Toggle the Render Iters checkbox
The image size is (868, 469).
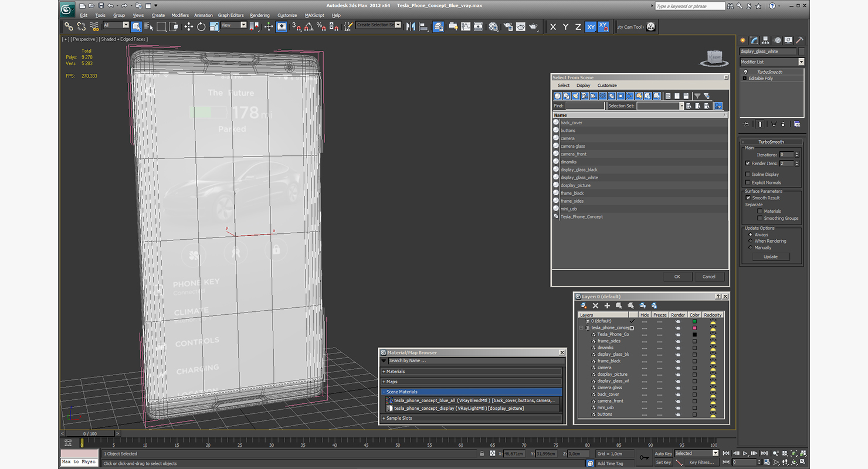[748, 163]
